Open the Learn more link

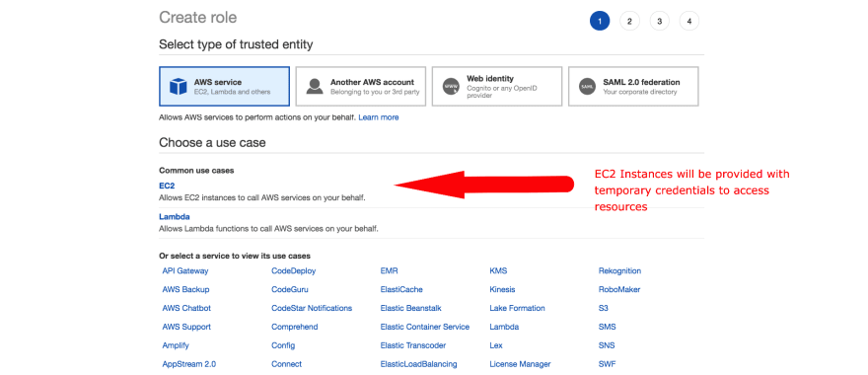coord(379,117)
